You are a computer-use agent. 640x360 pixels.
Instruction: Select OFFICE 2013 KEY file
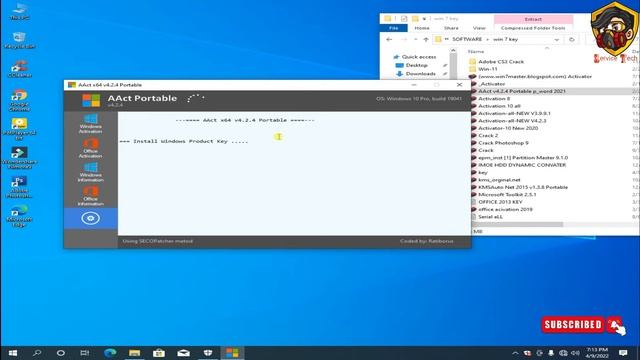coord(500,202)
